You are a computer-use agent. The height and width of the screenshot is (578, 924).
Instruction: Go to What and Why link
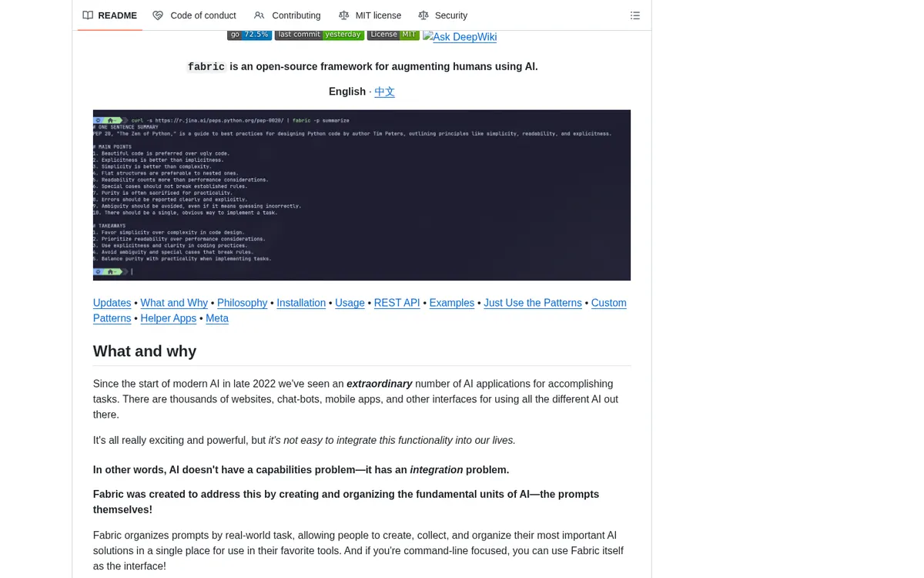pyautogui.click(x=174, y=303)
